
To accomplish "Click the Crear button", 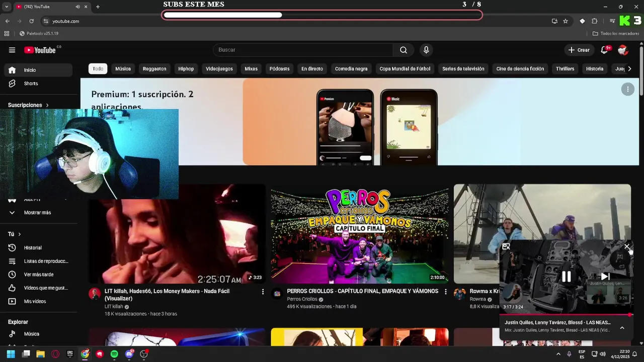I will (x=579, y=50).
